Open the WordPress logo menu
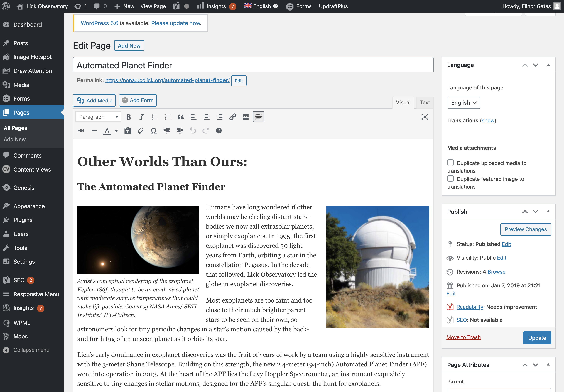564x392 pixels. pyautogui.click(x=6, y=6)
